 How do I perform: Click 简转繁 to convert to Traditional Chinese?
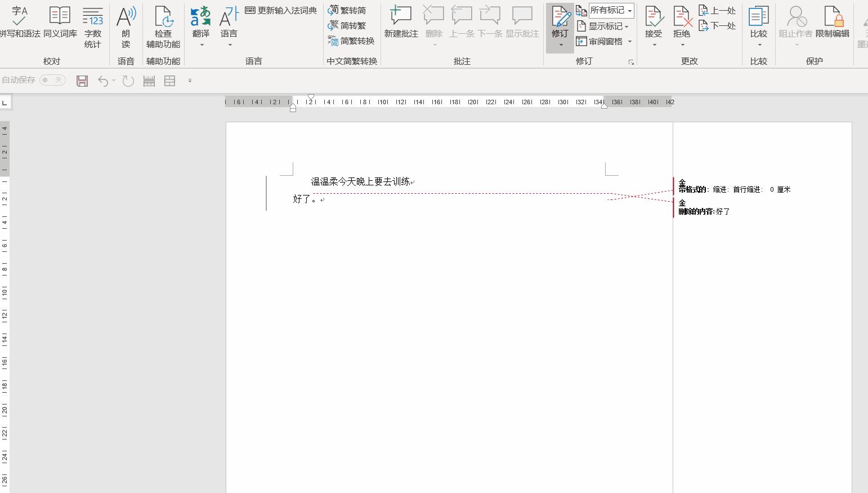click(348, 25)
